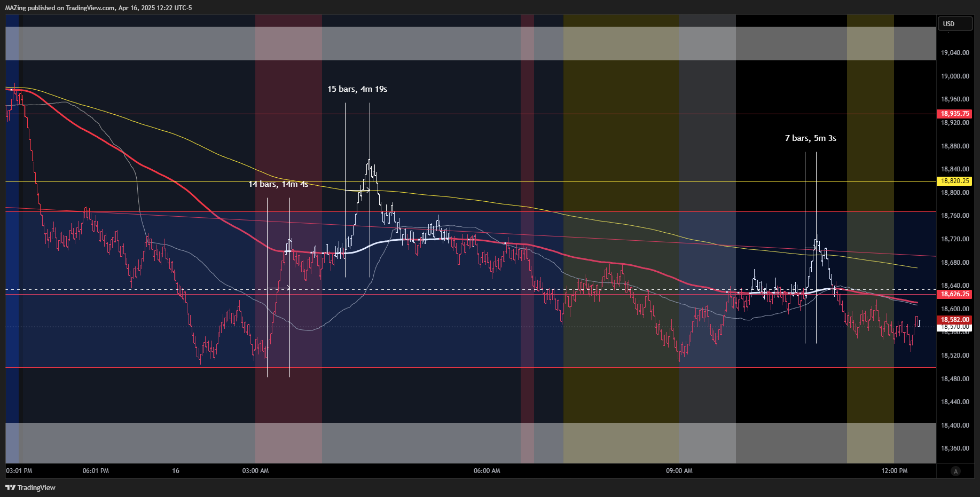Screen dimensions: 980x497
Task: Click the 18,440.00 price axis value
Action: click(x=955, y=402)
